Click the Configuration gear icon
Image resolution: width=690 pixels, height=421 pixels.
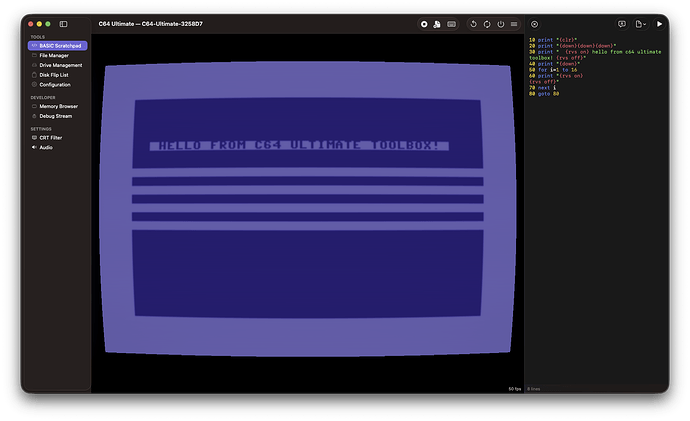click(34, 84)
